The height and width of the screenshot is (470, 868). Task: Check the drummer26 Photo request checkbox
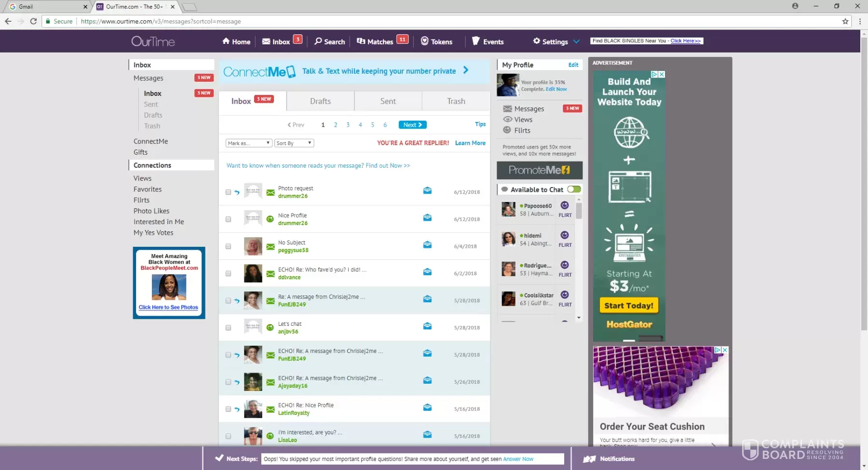click(229, 192)
